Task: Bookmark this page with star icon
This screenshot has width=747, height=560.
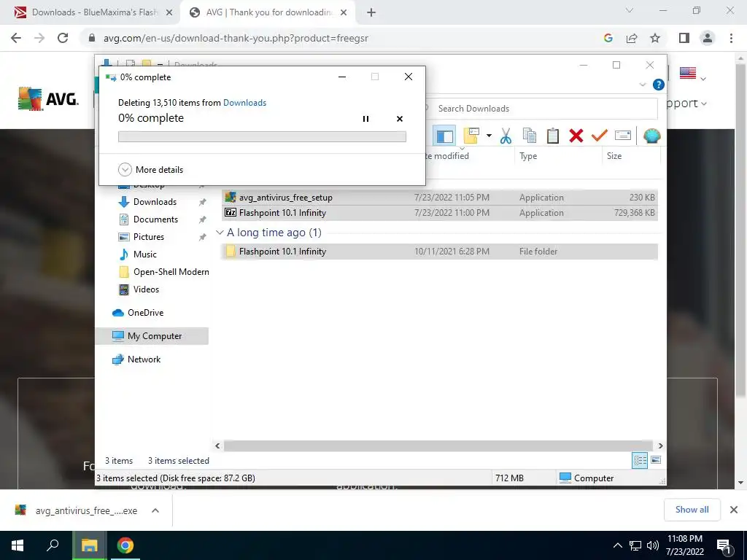Action: coord(655,38)
